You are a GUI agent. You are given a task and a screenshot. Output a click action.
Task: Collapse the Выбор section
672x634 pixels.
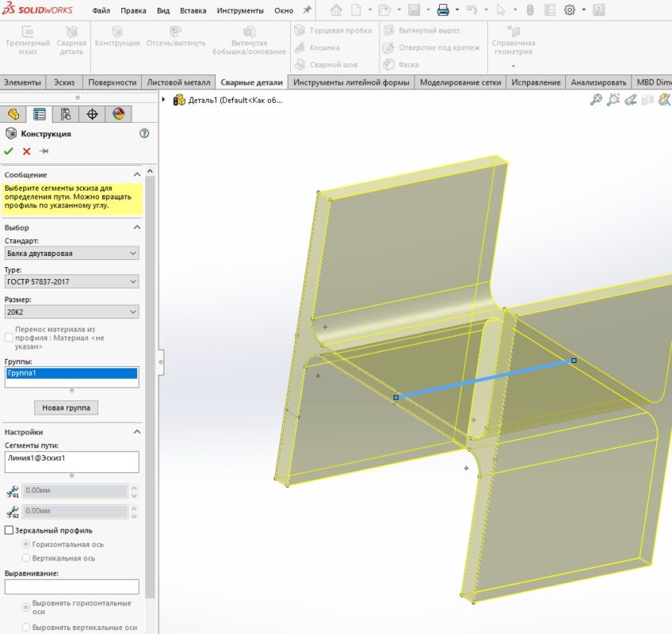(x=137, y=227)
